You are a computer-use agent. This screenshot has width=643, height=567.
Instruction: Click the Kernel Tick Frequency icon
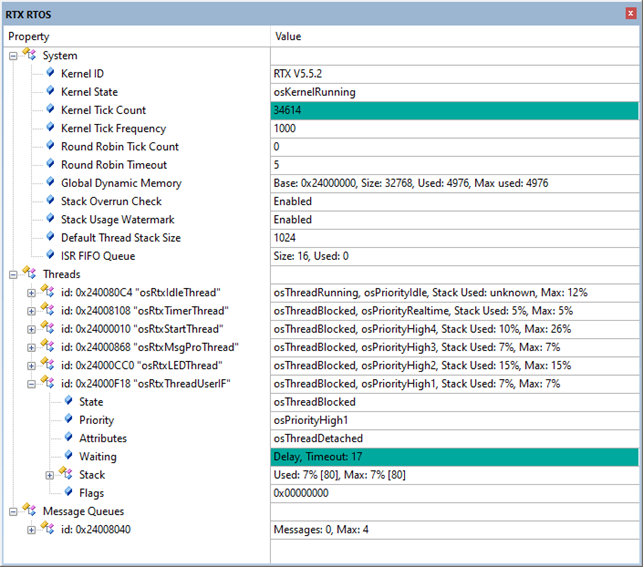[x=50, y=127]
